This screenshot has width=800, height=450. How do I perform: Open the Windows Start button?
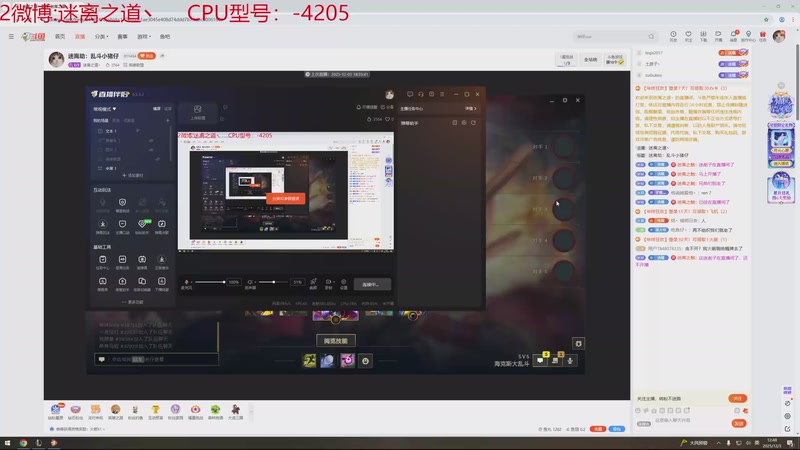click(7, 443)
